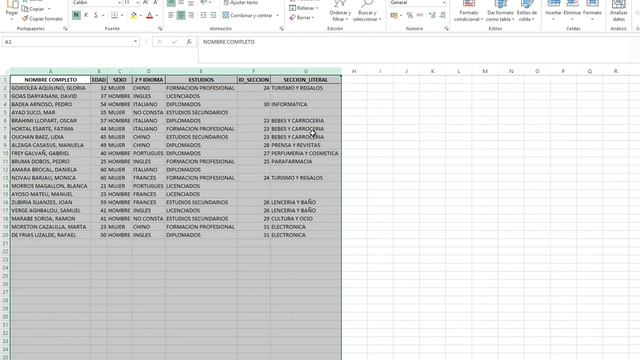Toggle italic (K) formatting

(x=86, y=16)
